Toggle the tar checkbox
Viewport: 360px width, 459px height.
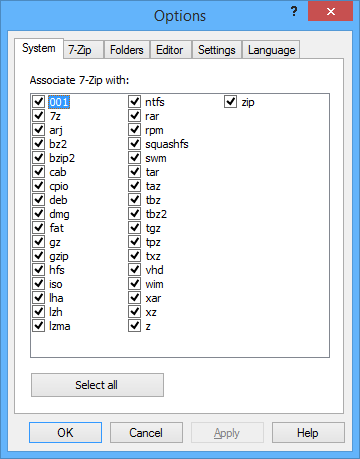click(134, 172)
